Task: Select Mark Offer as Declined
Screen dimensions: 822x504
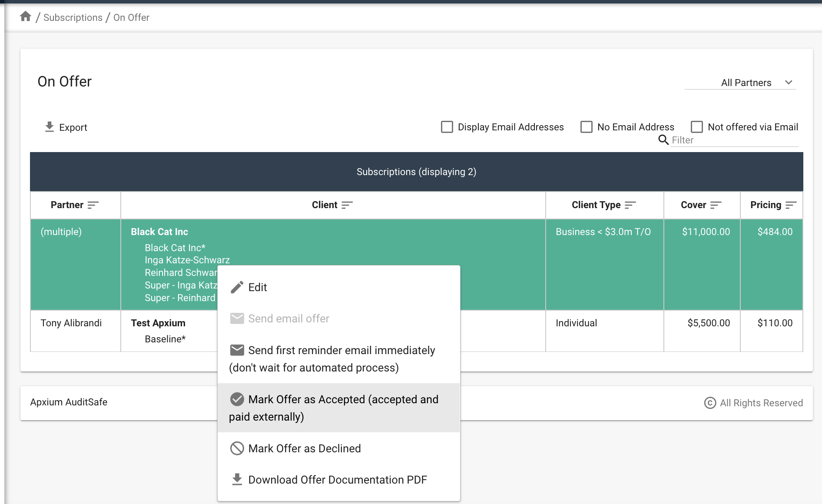Action: (304, 448)
